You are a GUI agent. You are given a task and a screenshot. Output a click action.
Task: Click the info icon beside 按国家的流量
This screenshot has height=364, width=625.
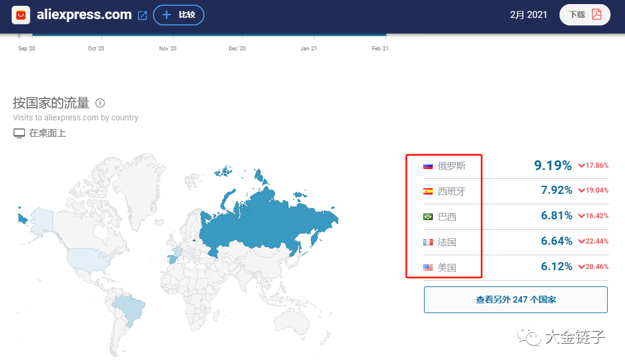100,103
